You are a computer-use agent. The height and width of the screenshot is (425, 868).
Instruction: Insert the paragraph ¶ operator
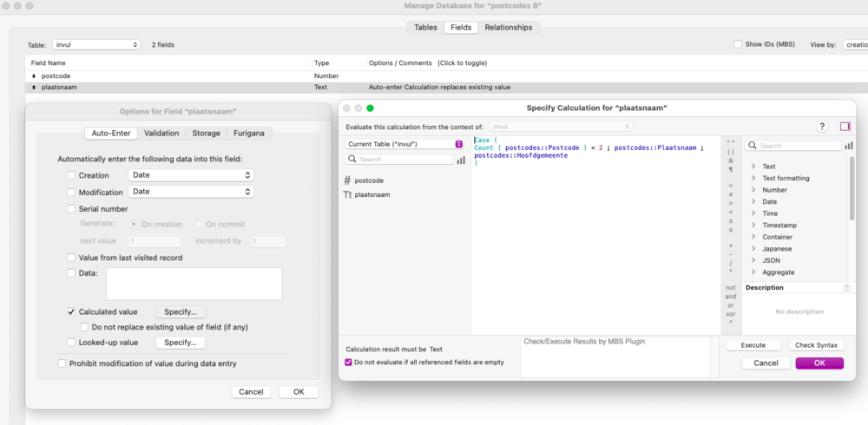[x=730, y=169]
